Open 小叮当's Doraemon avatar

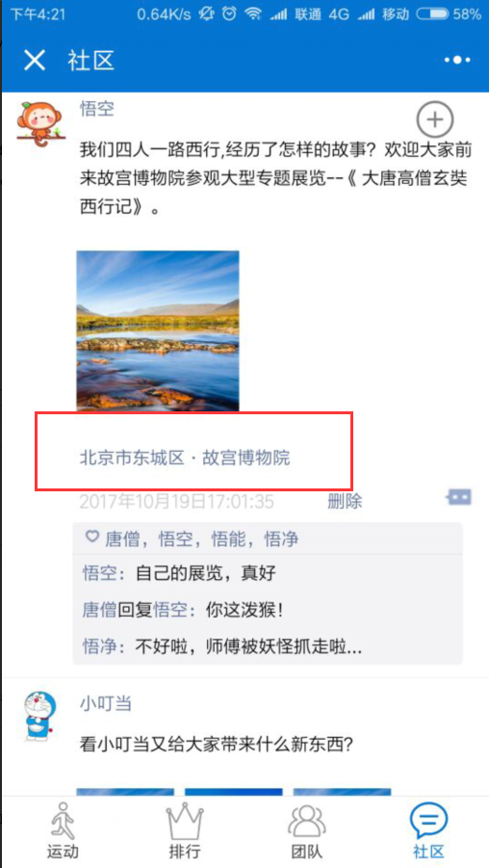[40, 716]
